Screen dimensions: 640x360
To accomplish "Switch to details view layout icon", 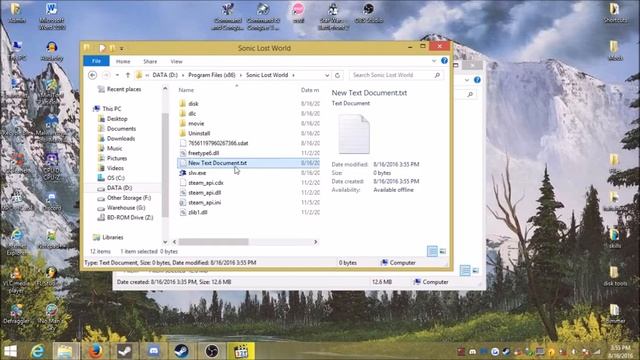I will [432, 251].
